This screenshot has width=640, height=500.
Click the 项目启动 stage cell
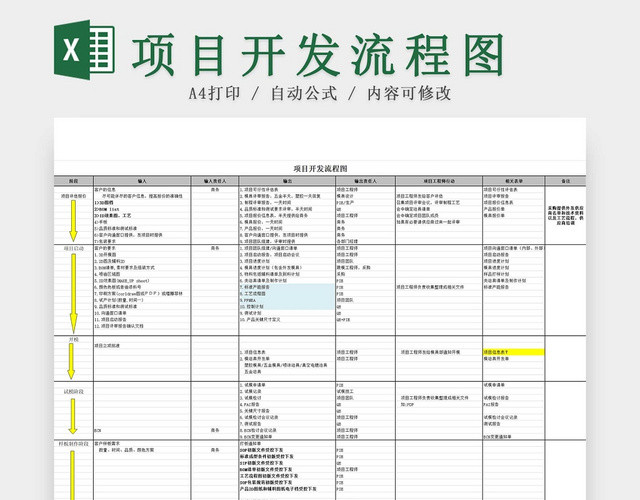[73, 248]
